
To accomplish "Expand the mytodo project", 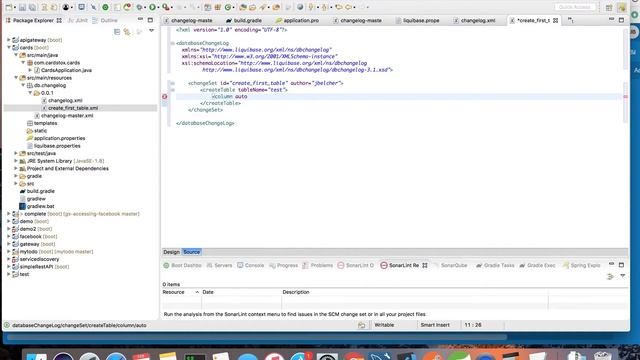I will coord(9,251).
